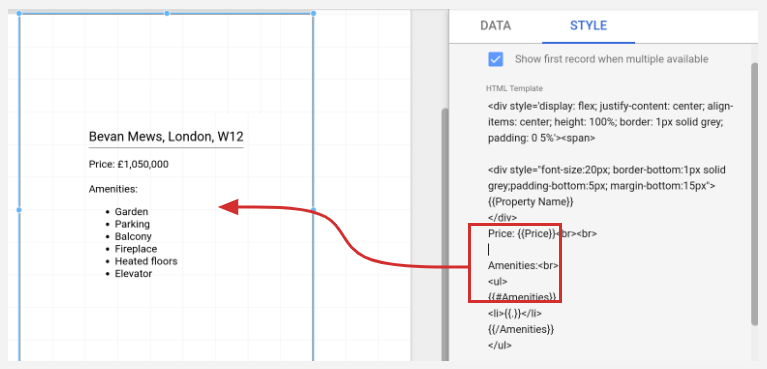The width and height of the screenshot is (767, 369).
Task: Click the left-middle resize handle of chart
Action: coord(19,209)
